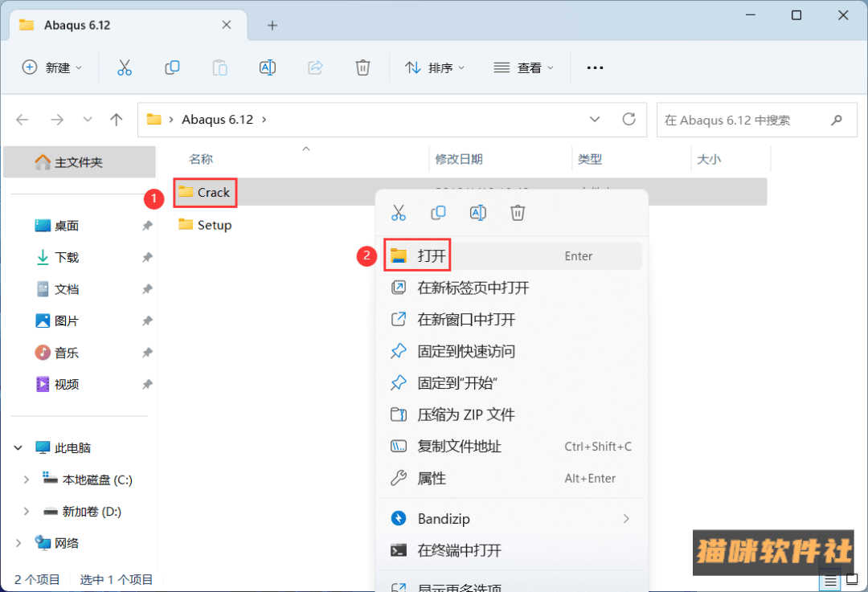Click the search magnifier icon
868x592 pixels.
point(837,120)
